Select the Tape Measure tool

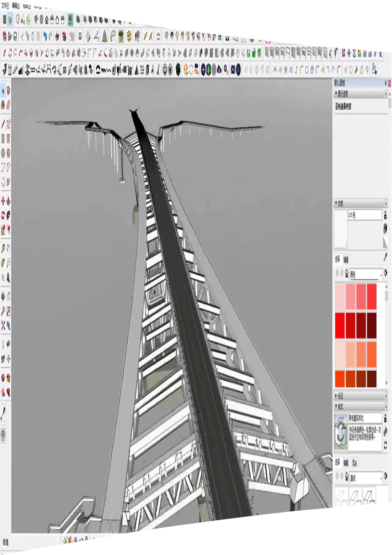3,249
